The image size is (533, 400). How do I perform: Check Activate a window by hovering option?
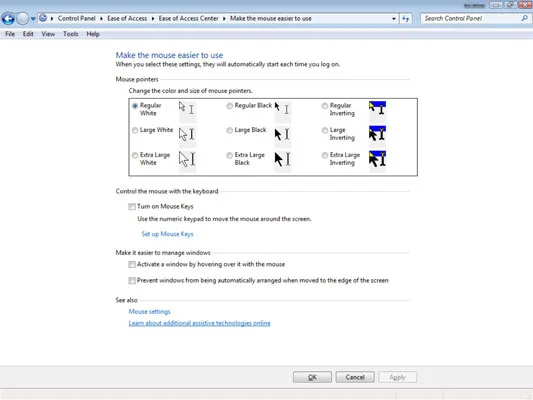pyautogui.click(x=132, y=264)
